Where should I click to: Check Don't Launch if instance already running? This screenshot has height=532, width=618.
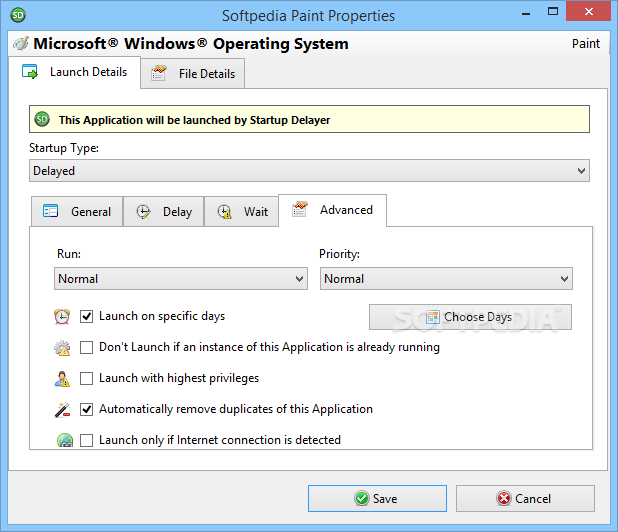(x=86, y=348)
